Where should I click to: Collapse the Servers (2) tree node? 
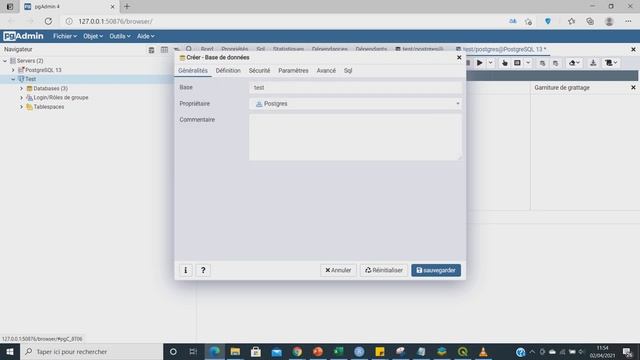coord(5,61)
